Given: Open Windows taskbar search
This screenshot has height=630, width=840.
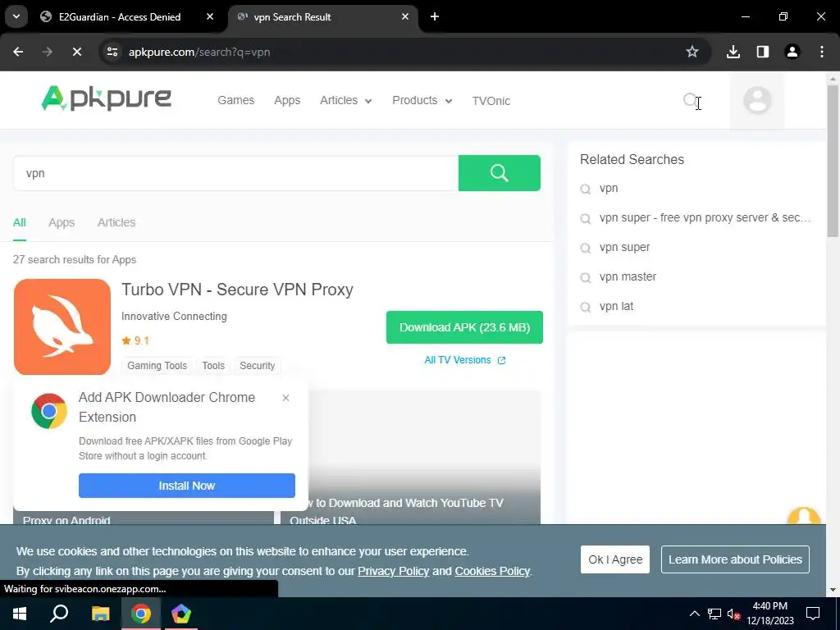Looking at the screenshot, I should (59, 614).
